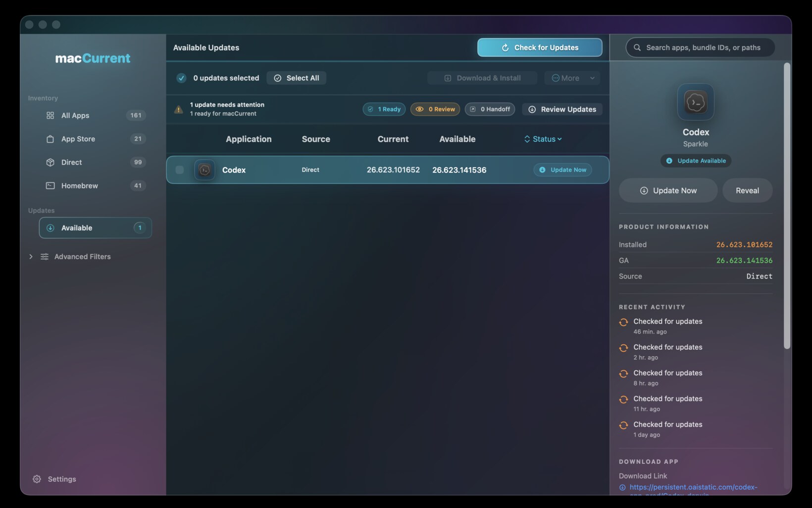The image size is (812, 508).
Task: Click Check for Updates button
Action: click(540, 48)
